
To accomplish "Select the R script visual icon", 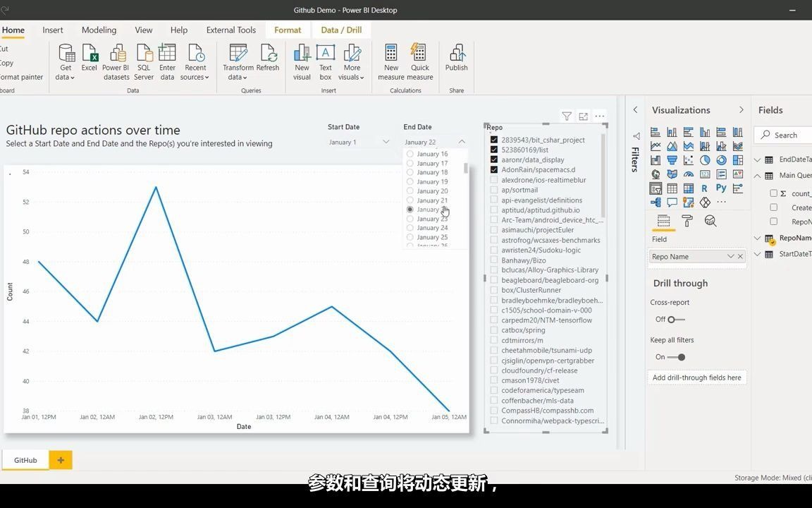I will [x=704, y=188].
